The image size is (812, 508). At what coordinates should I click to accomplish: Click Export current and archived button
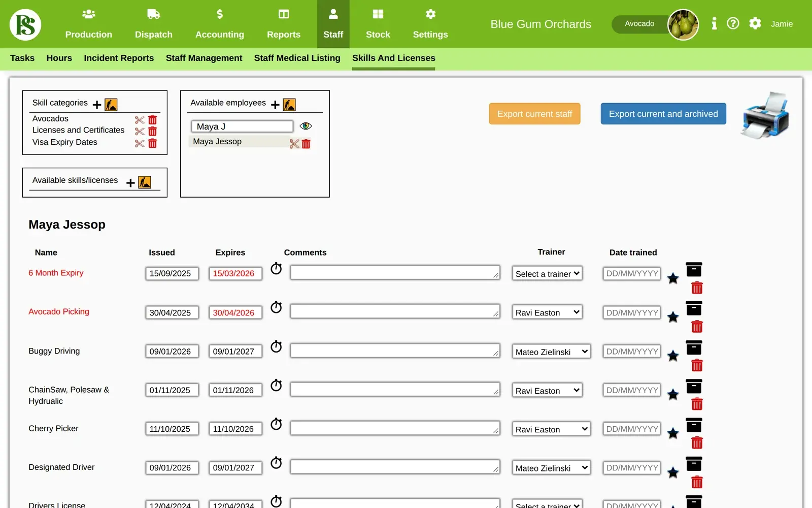tap(663, 114)
